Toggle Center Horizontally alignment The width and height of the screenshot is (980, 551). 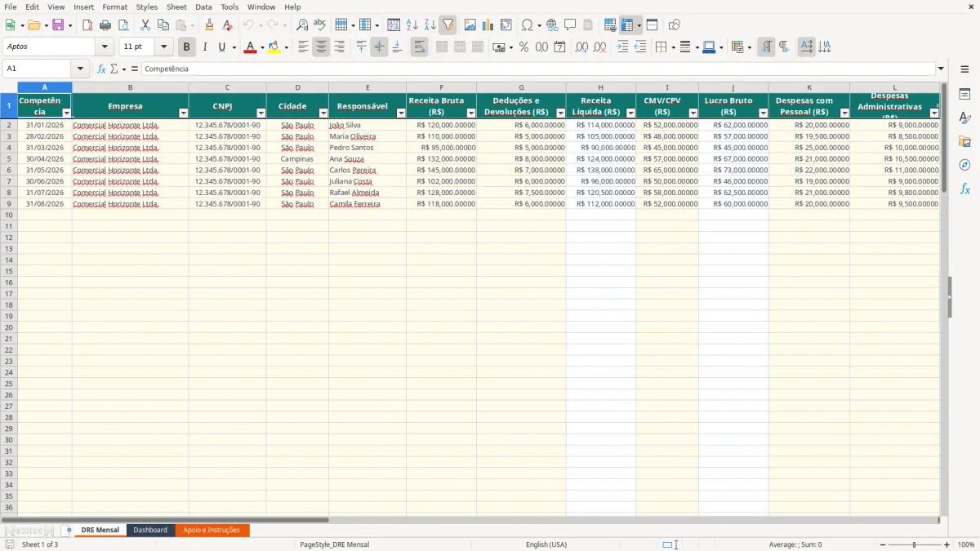click(x=321, y=47)
